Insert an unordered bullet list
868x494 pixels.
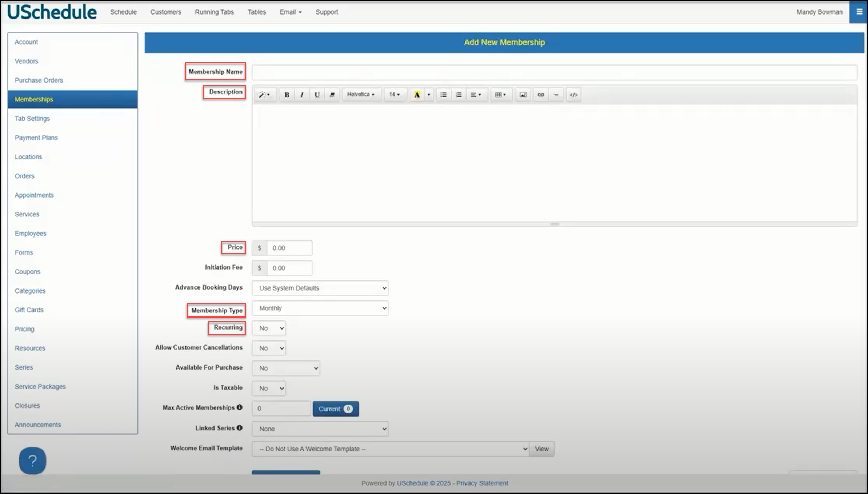tap(443, 95)
